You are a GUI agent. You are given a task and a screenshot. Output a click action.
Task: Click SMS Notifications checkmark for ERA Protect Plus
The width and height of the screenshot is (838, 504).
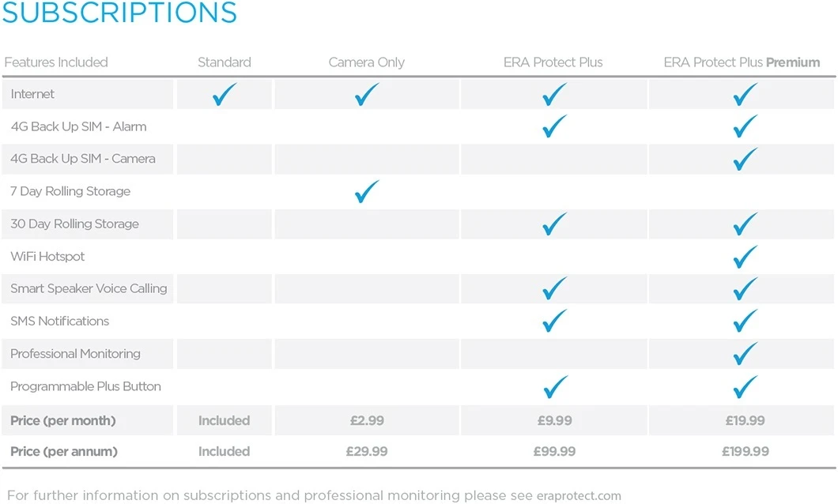[x=555, y=322]
